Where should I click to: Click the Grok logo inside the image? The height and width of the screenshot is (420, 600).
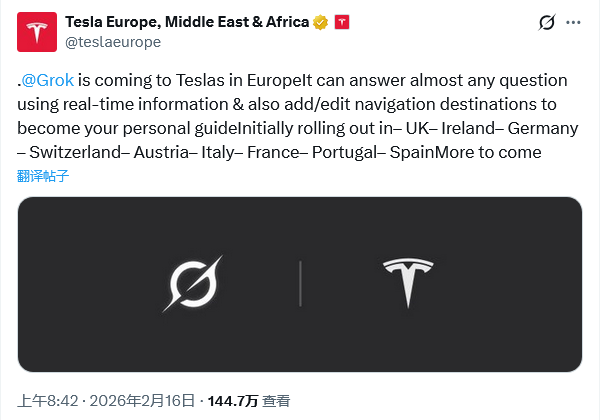(192, 283)
